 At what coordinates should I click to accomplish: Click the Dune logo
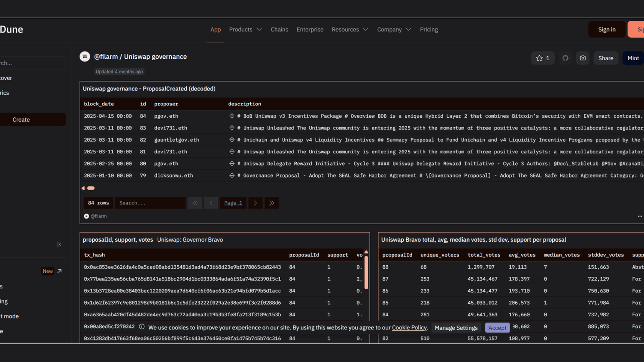coord(11,30)
